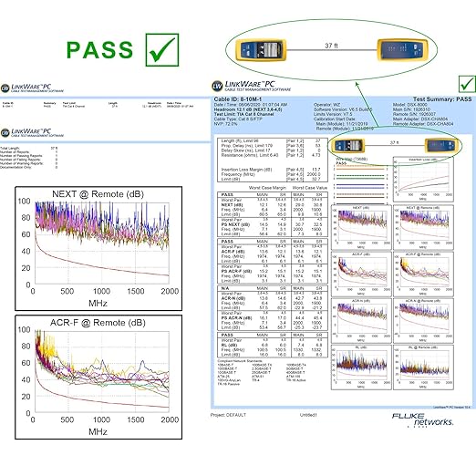476x476 pixels.
Task: Click the green PASS text at top
Action: pyautogui.click(x=99, y=50)
